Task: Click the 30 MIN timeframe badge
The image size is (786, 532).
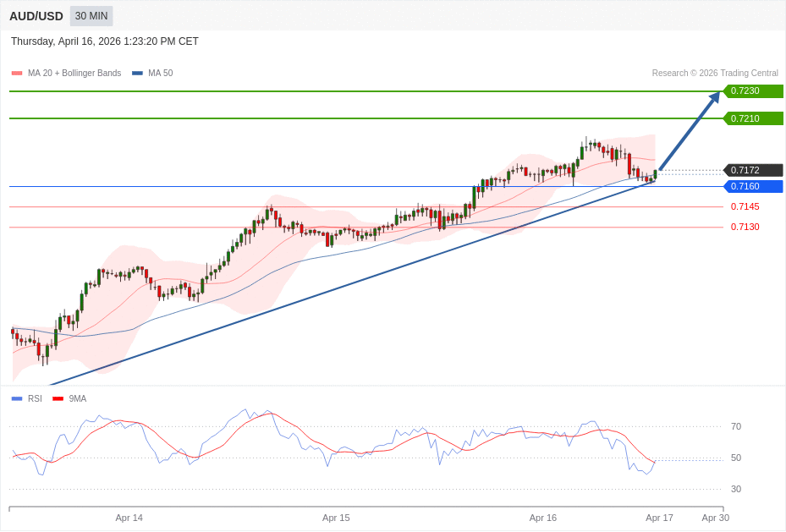Action: [91, 16]
